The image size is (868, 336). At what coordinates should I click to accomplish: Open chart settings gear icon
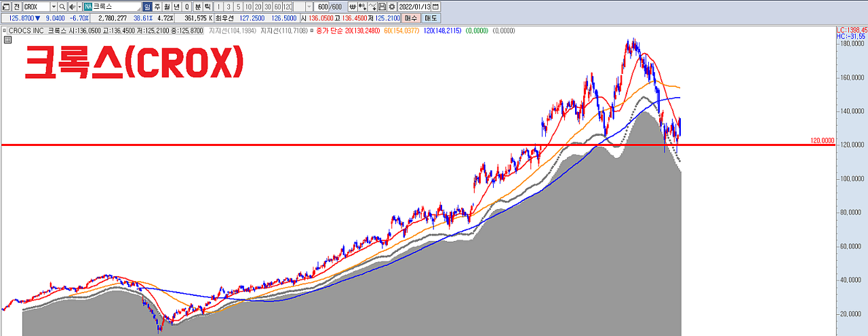point(391,6)
